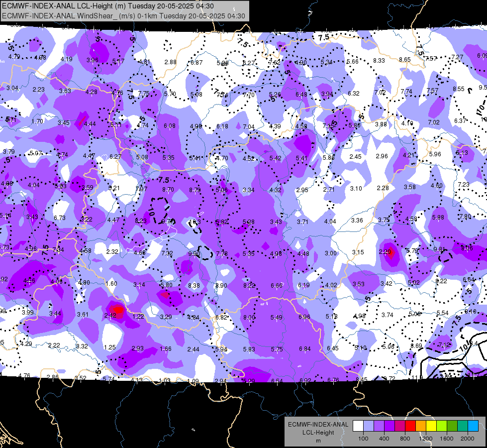The height and width of the screenshot is (448, 487).
Task: Click the wind shear value "2.96"
Action: pyautogui.click(x=382, y=156)
